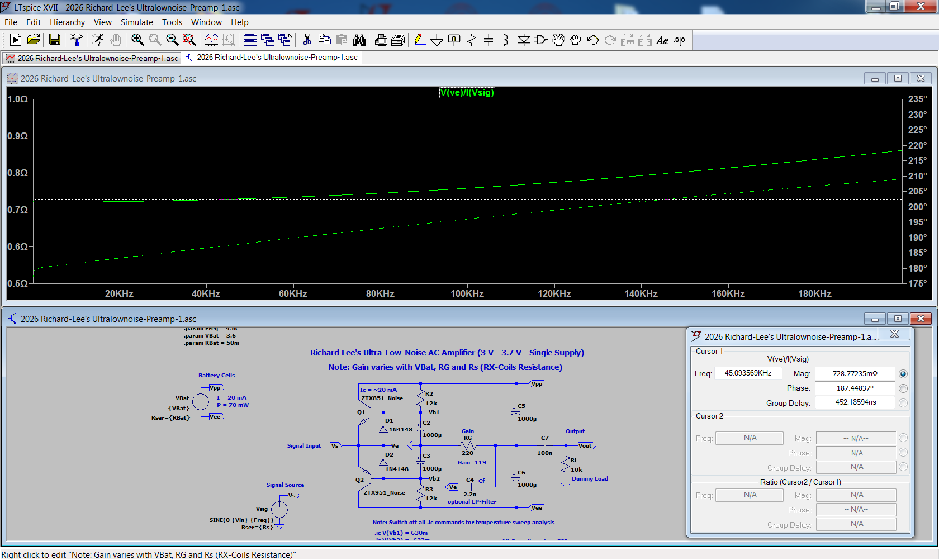Select the Capacitor placement tool
This screenshot has height=560, width=939.
pyautogui.click(x=489, y=40)
